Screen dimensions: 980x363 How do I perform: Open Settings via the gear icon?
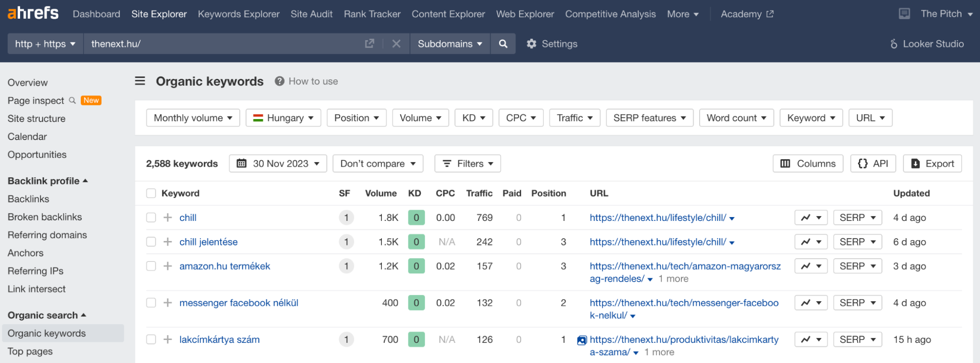(532, 44)
